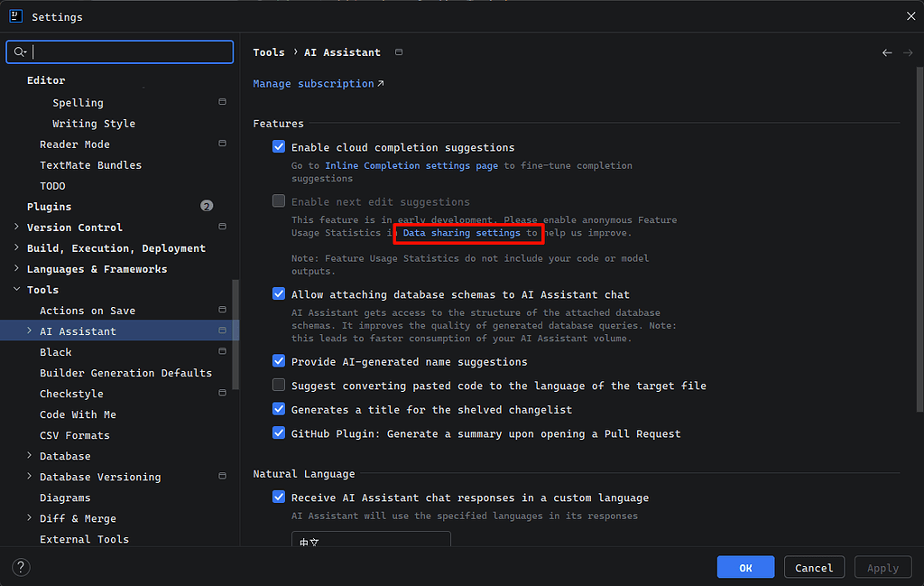The image size is (924, 586).
Task: Open the custom language field showing 中文
Action: click(371, 539)
